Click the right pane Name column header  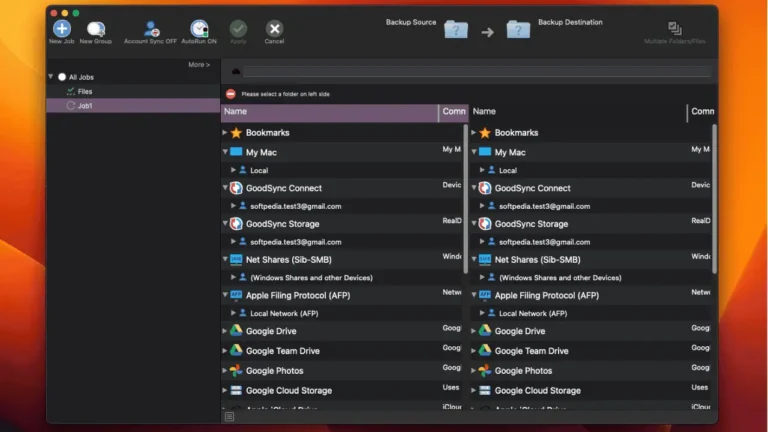pyautogui.click(x=578, y=112)
